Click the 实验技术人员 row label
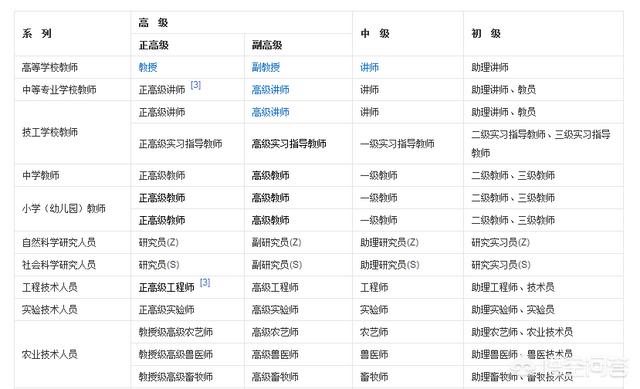 [50, 309]
